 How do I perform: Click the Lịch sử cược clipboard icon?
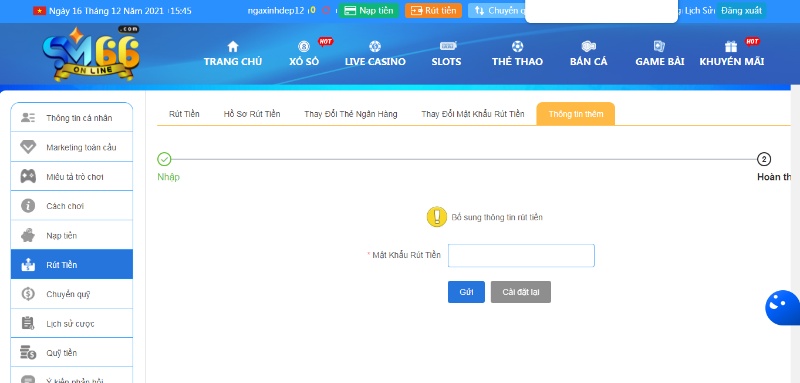tap(28, 323)
